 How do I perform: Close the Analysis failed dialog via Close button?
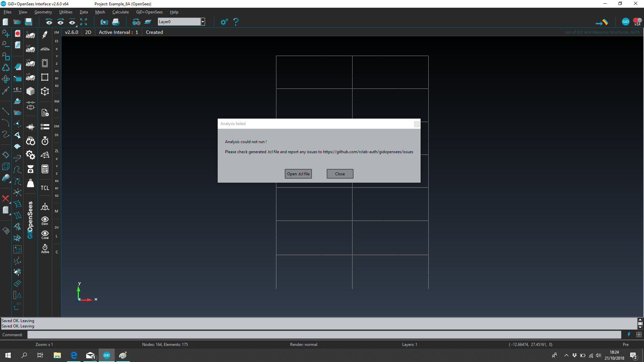pyautogui.click(x=340, y=174)
